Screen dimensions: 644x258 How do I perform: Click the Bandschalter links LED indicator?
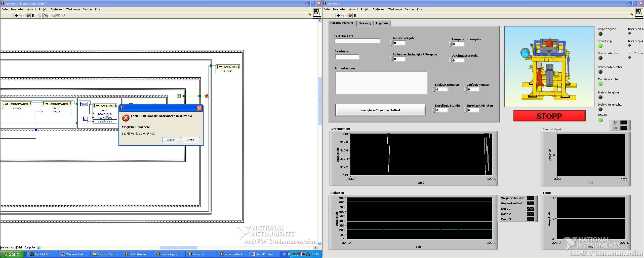coord(600,58)
